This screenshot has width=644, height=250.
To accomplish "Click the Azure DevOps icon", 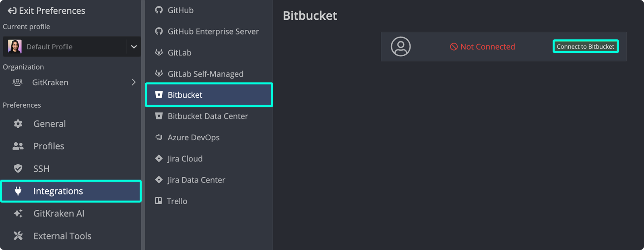I will [x=159, y=137].
